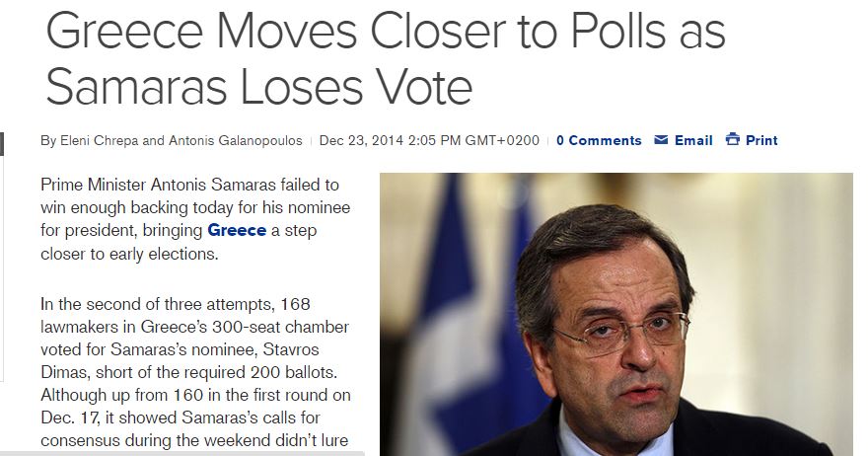Click author name Antonis Galanopoulos in byline
868x456 pixels.
(x=237, y=141)
